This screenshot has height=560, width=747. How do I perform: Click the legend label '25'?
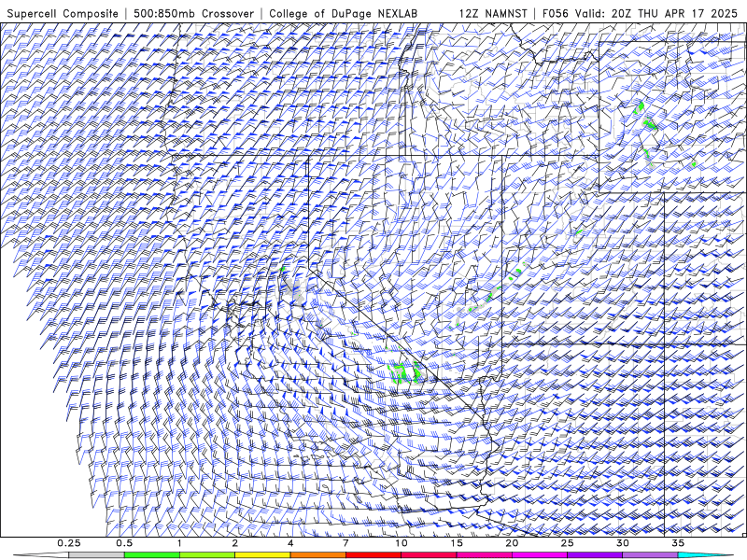pos(567,543)
